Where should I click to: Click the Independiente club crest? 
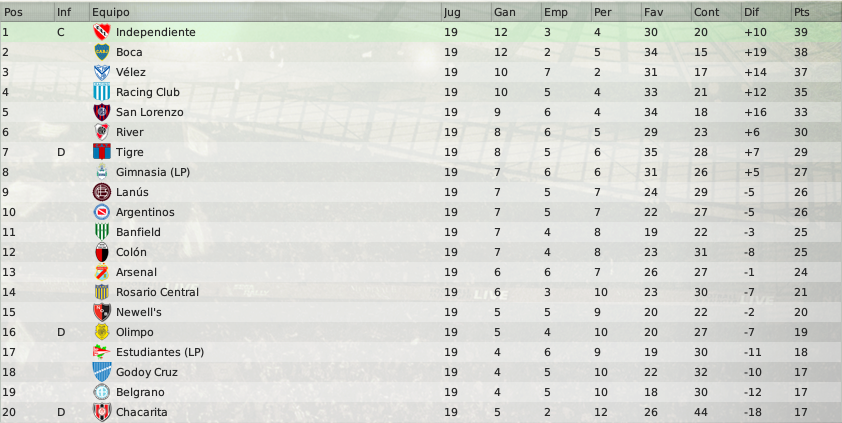(101, 32)
